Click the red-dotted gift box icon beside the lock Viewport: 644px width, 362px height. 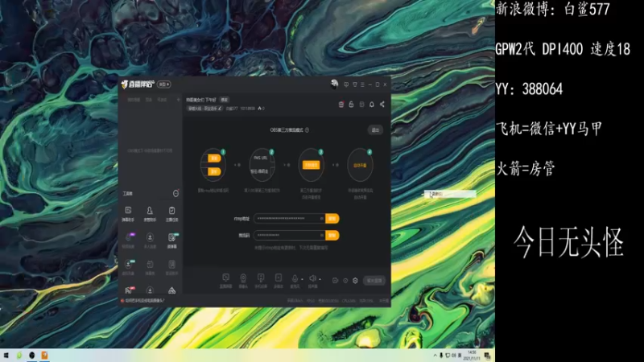click(341, 105)
